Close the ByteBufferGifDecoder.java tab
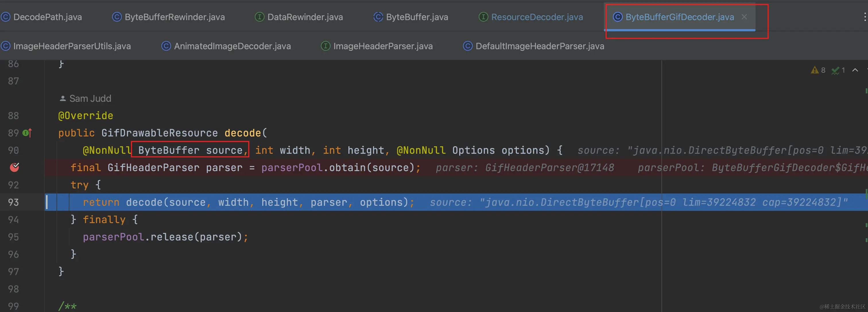The height and width of the screenshot is (312, 868). (744, 17)
